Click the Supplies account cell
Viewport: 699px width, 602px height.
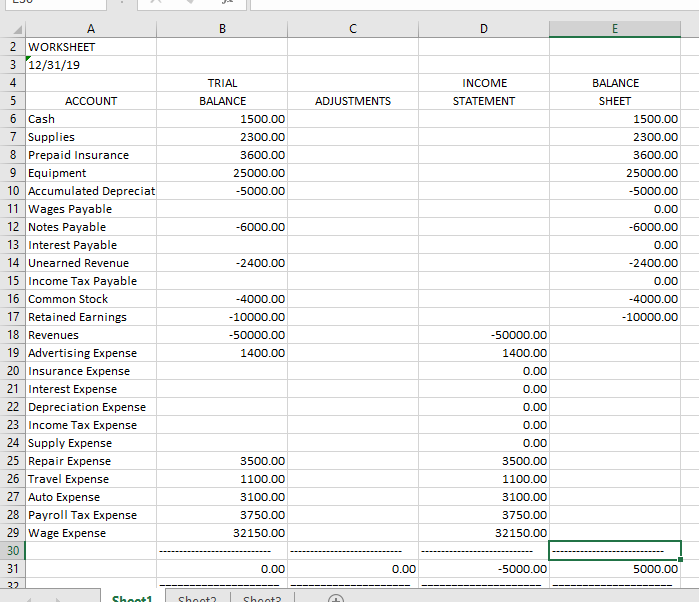91,137
